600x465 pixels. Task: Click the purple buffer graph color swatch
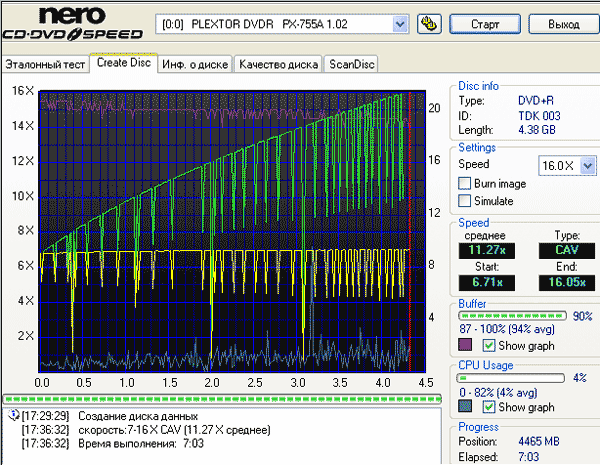click(465, 345)
